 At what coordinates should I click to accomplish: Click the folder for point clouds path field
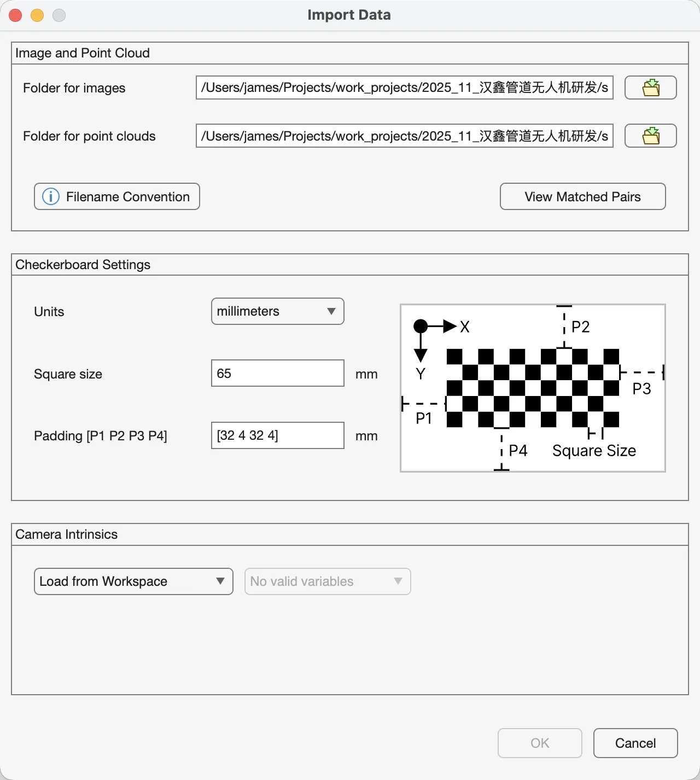click(405, 136)
